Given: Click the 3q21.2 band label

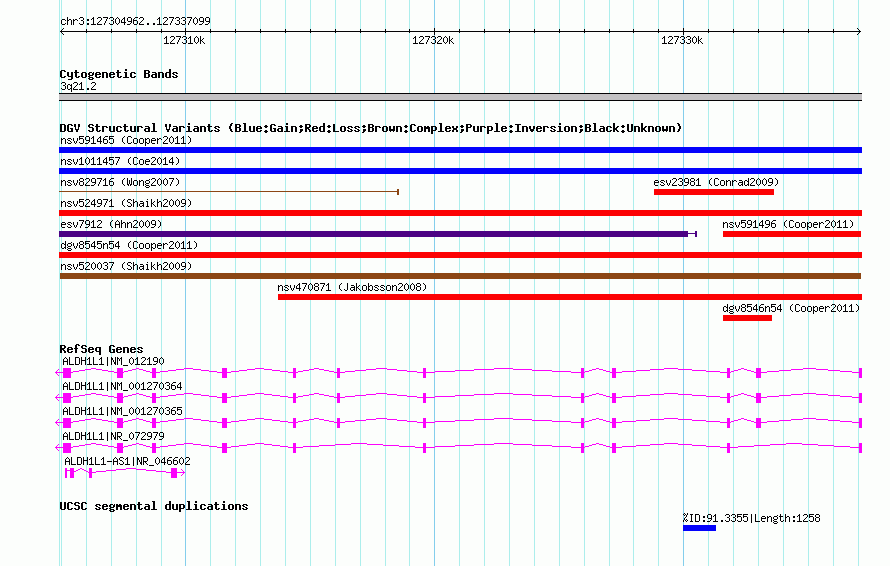Looking at the screenshot, I should pos(78,86).
